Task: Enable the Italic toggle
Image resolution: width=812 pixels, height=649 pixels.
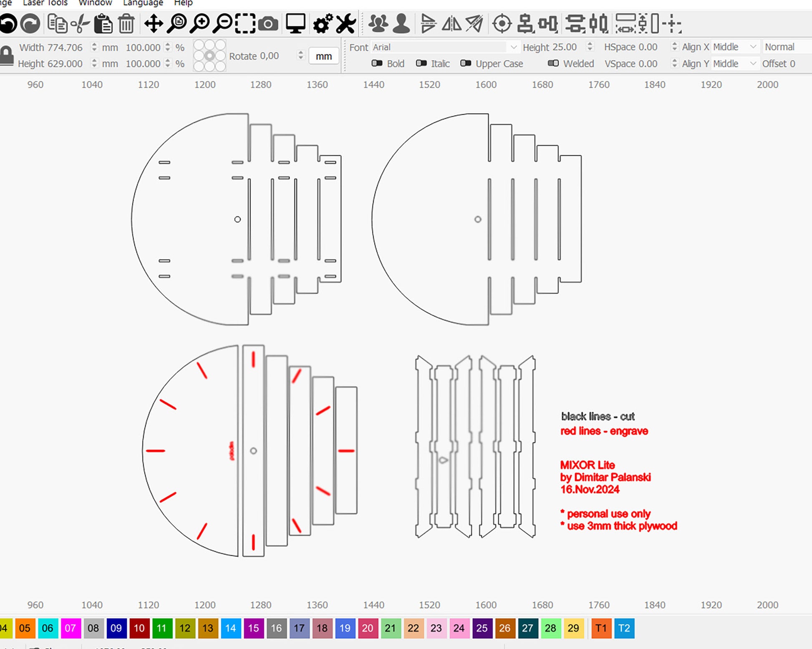Action: coord(421,63)
